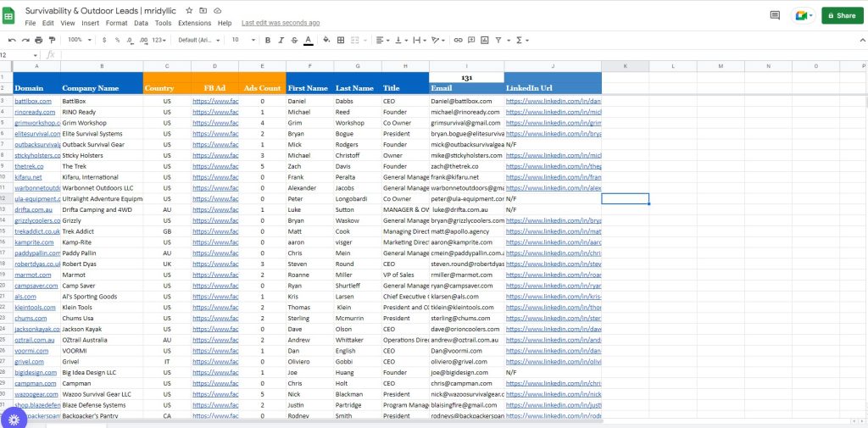The height and width of the screenshot is (428, 868).
Task: Open LinkedIn URL for Daniel Dabbs
Action: (553, 102)
